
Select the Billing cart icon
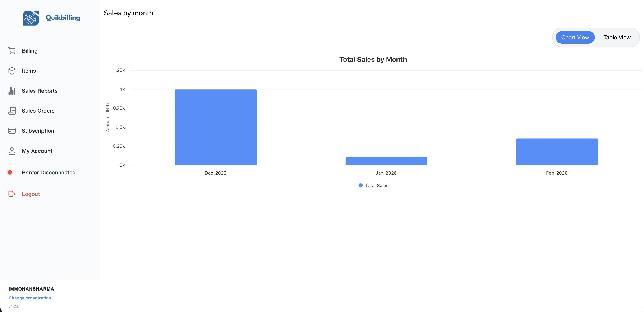coord(12,51)
